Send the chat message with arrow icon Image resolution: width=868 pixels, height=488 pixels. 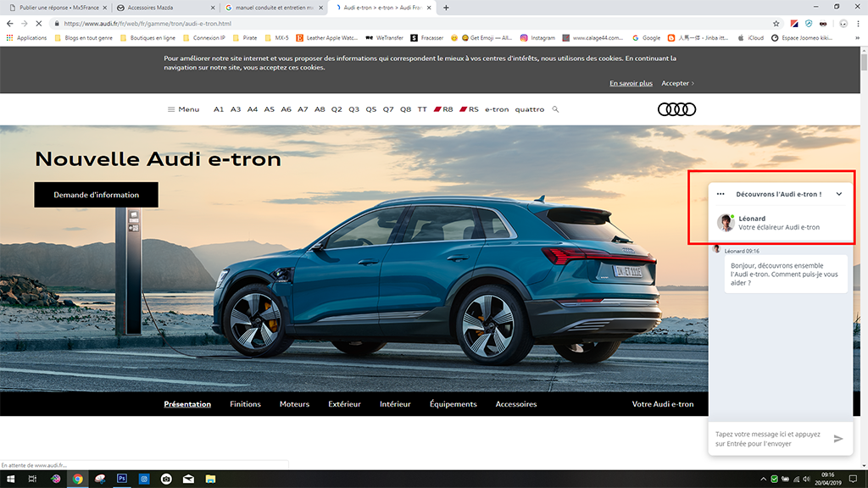838,439
